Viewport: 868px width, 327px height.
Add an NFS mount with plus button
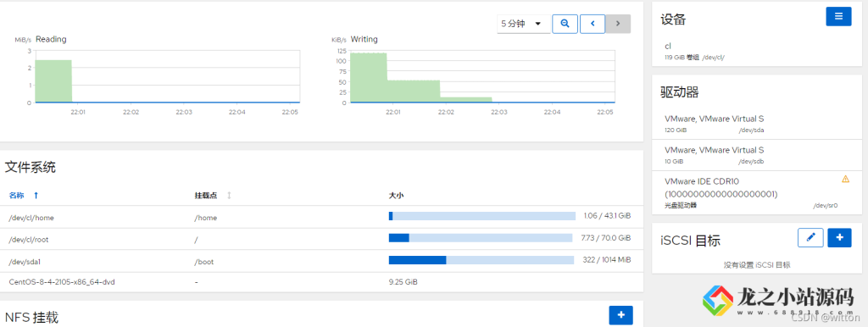(x=621, y=315)
